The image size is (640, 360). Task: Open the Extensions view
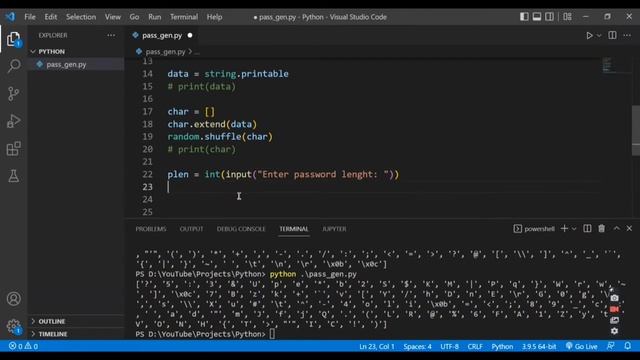pyautogui.click(x=13, y=149)
